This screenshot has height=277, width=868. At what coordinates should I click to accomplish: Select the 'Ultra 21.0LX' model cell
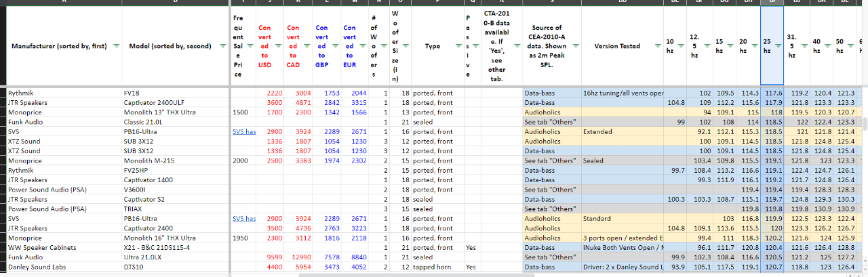176,257
